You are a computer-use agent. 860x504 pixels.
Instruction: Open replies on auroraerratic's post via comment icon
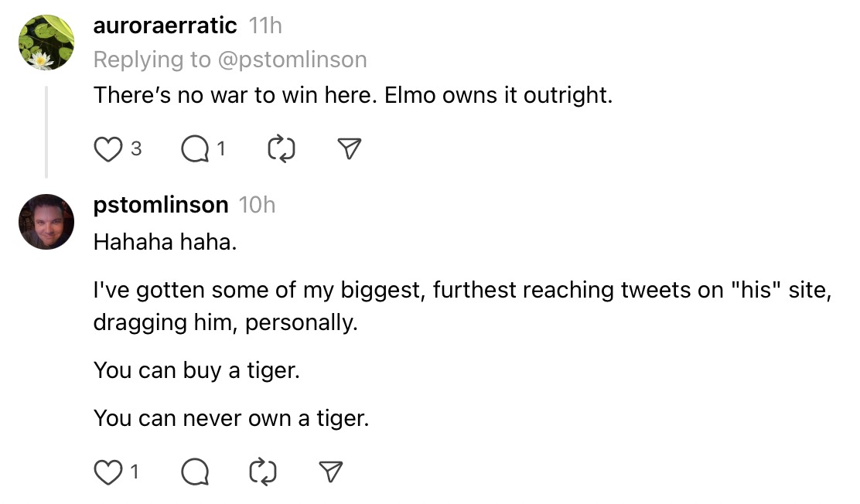pos(195,149)
